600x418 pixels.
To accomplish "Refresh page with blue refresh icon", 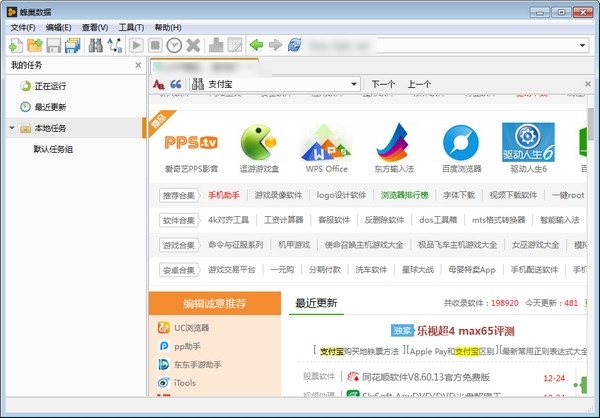I will (295, 46).
